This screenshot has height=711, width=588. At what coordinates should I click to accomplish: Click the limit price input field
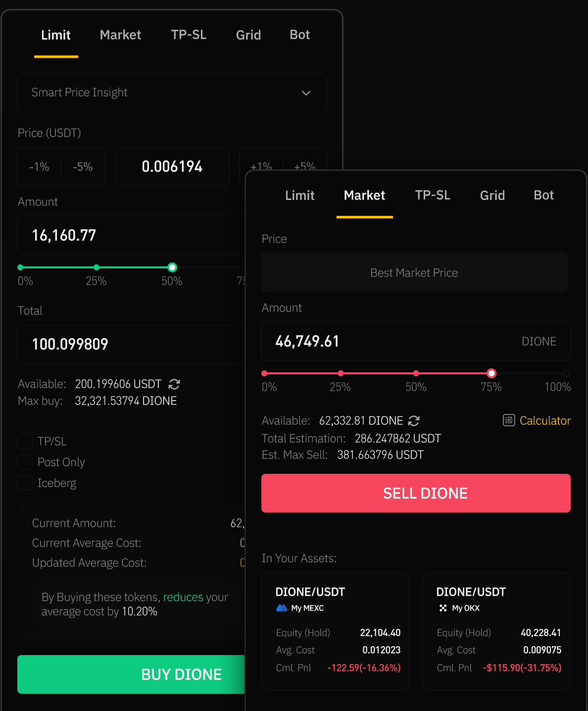(x=172, y=166)
